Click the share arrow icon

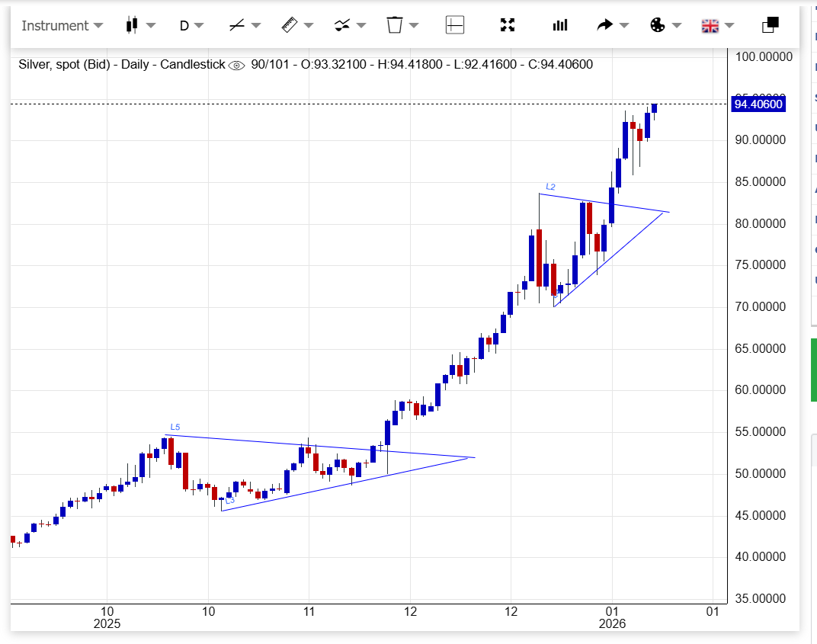(x=604, y=25)
